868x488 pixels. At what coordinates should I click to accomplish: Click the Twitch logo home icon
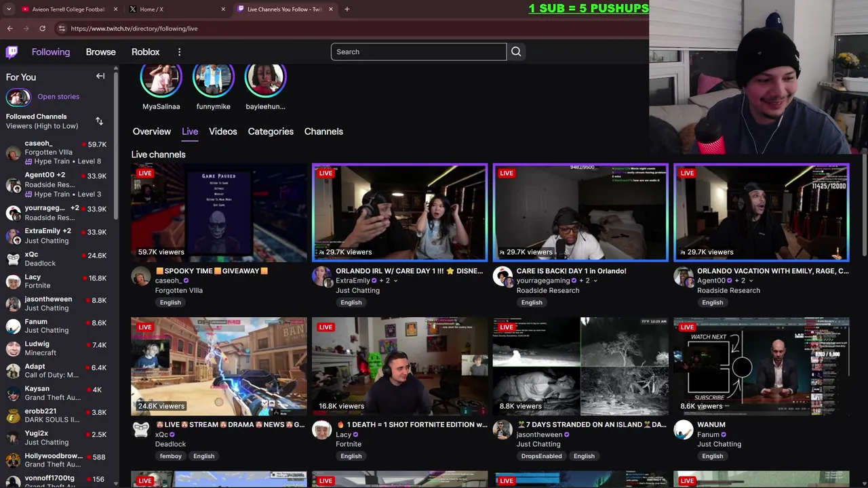point(12,52)
